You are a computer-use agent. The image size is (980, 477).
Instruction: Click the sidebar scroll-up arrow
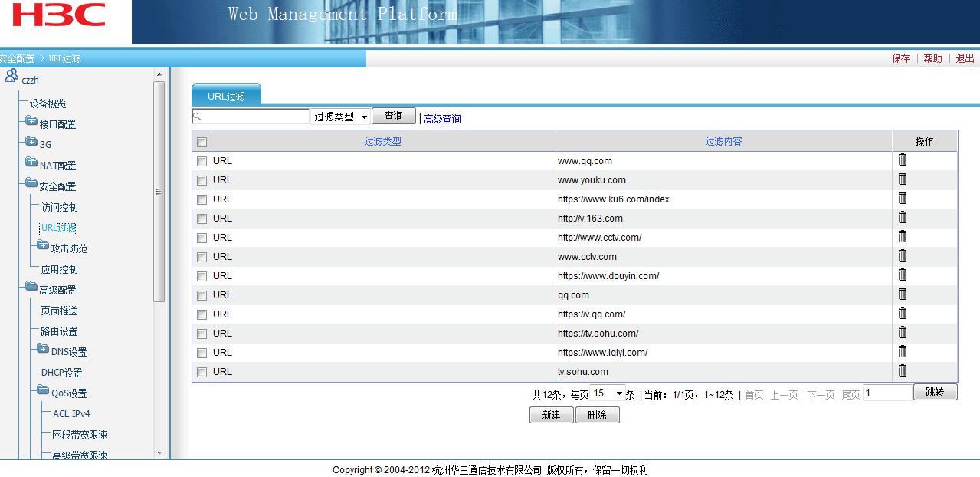tap(159, 74)
